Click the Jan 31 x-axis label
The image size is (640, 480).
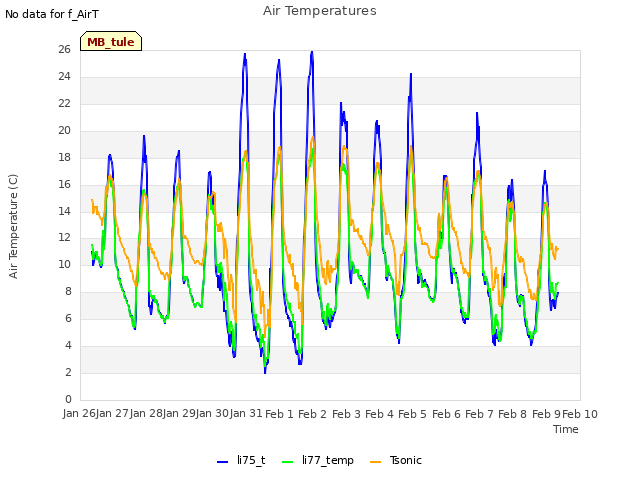[x=246, y=413]
